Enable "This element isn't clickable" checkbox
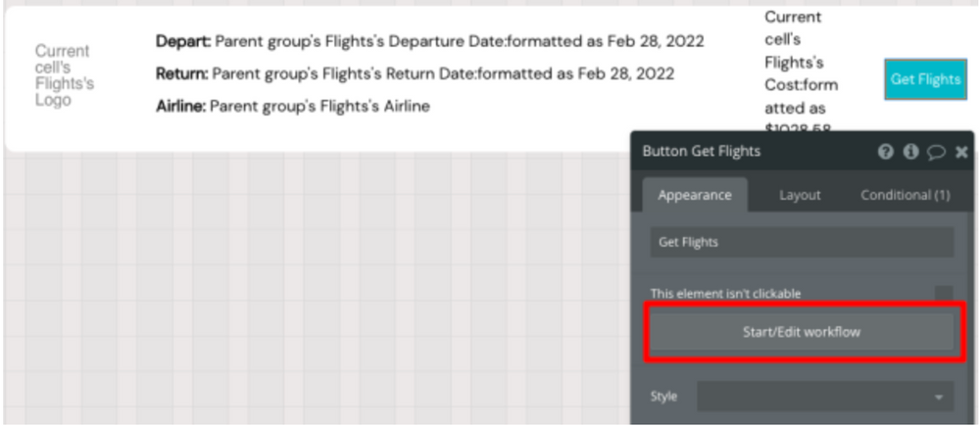980x426 pixels. click(x=943, y=294)
